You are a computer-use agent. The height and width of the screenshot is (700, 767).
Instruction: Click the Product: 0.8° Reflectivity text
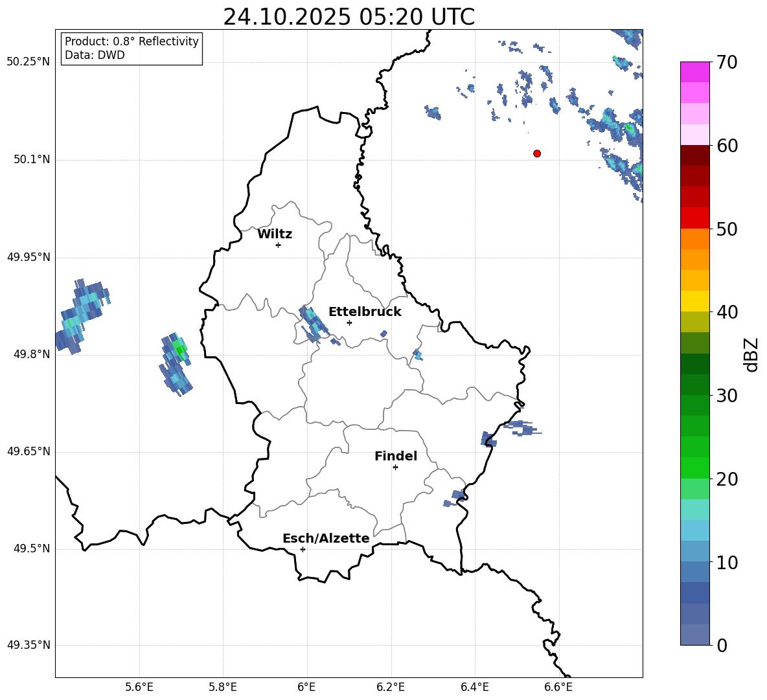(x=132, y=41)
